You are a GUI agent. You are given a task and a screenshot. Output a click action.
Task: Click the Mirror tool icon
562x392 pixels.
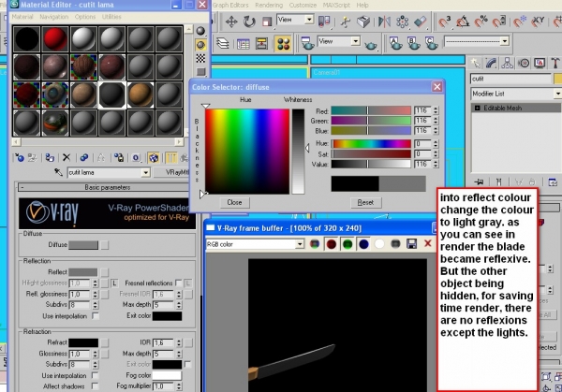coord(384,22)
